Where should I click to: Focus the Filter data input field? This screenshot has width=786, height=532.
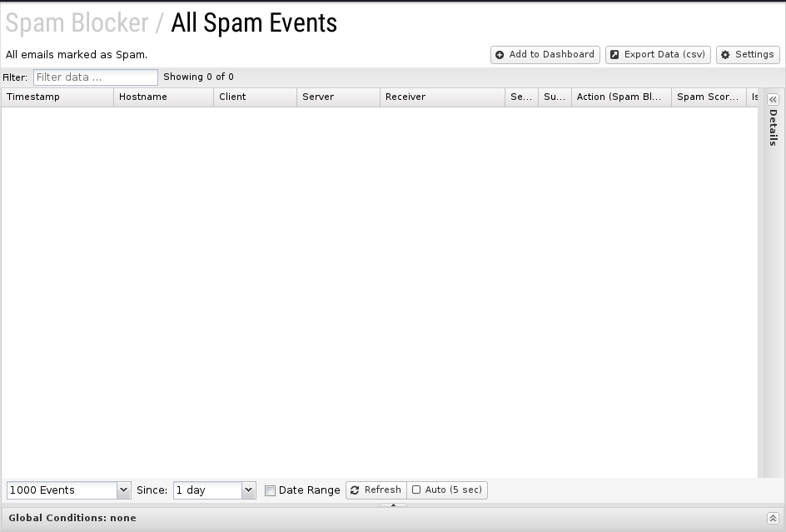[x=96, y=77]
